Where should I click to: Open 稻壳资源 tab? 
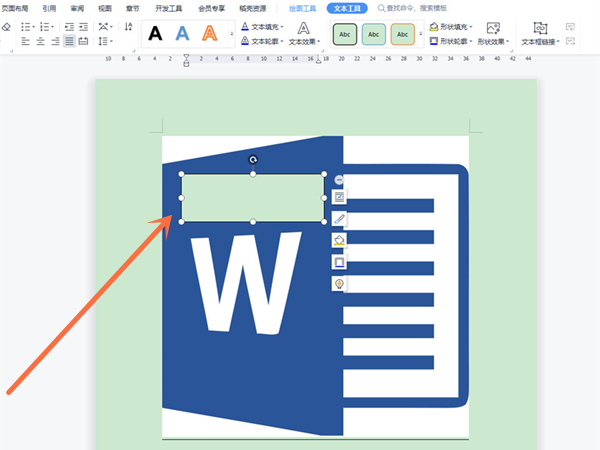pos(253,8)
